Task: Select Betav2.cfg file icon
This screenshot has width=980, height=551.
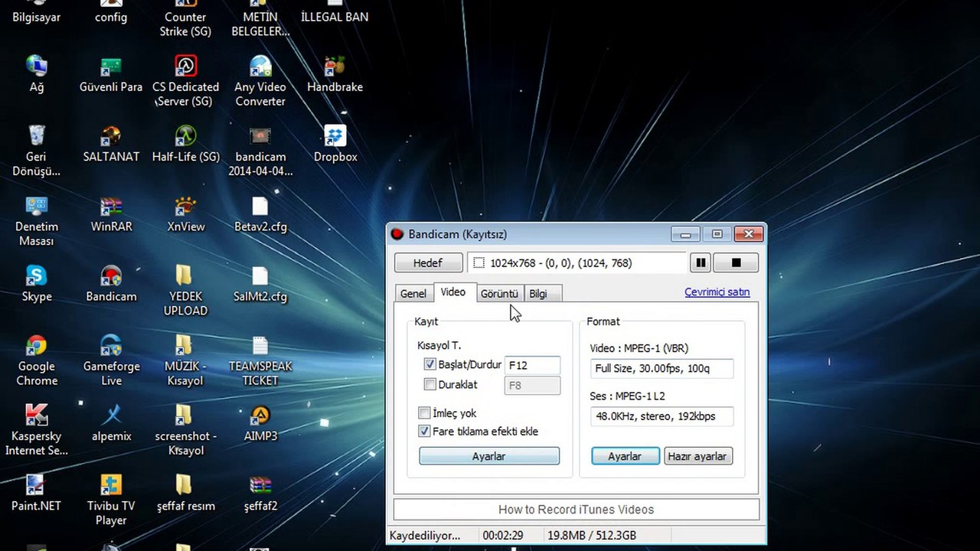Action: (x=260, y=214)
